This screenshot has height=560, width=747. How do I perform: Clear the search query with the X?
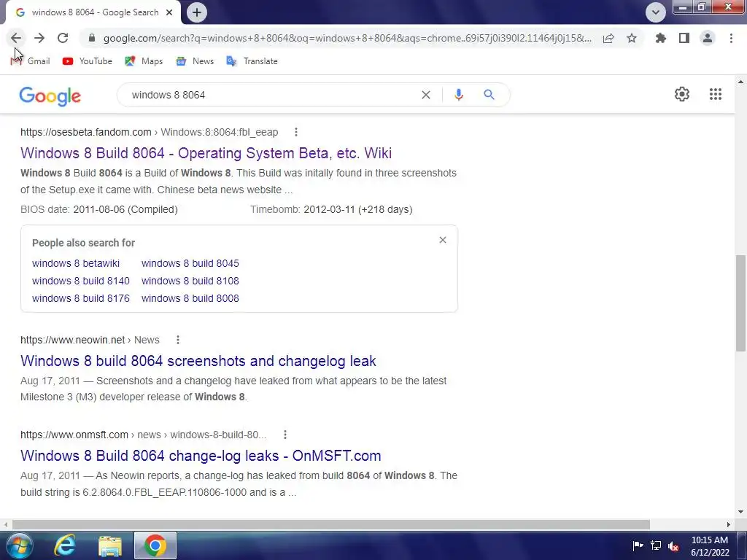pos(426,95)
